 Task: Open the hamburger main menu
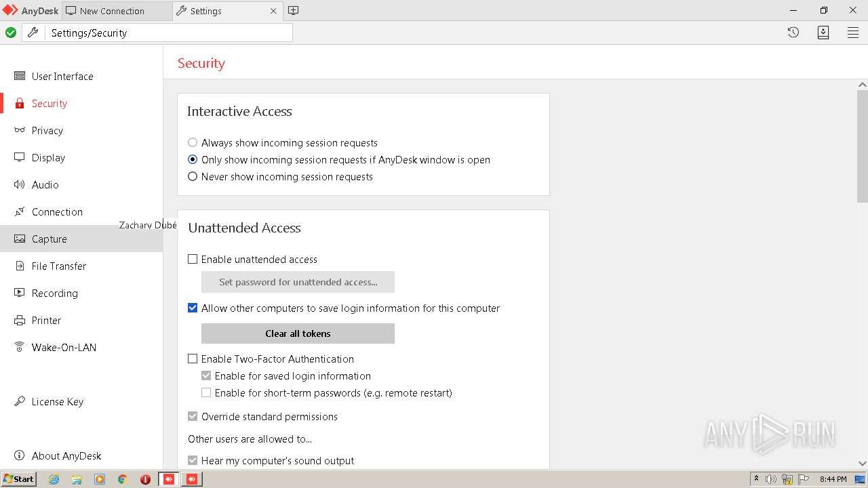(x=853, y=33)
